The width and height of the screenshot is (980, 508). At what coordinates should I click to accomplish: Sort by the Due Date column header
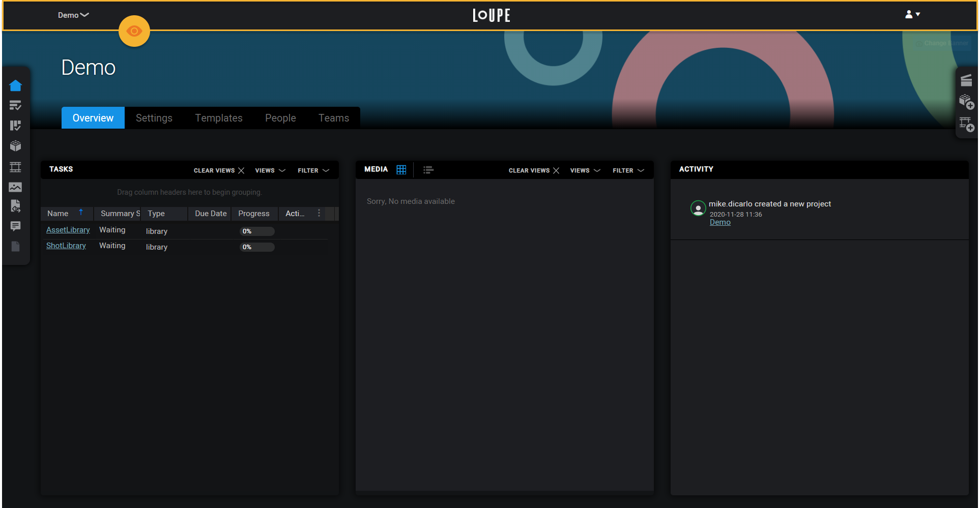211,214
